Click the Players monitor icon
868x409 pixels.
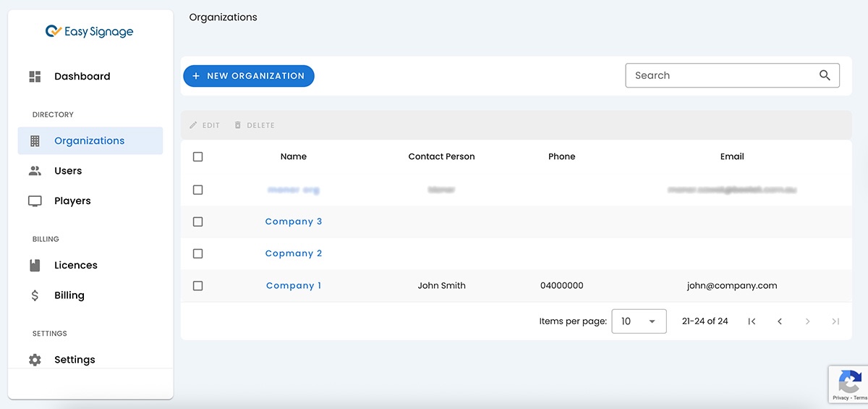point(35,201)
